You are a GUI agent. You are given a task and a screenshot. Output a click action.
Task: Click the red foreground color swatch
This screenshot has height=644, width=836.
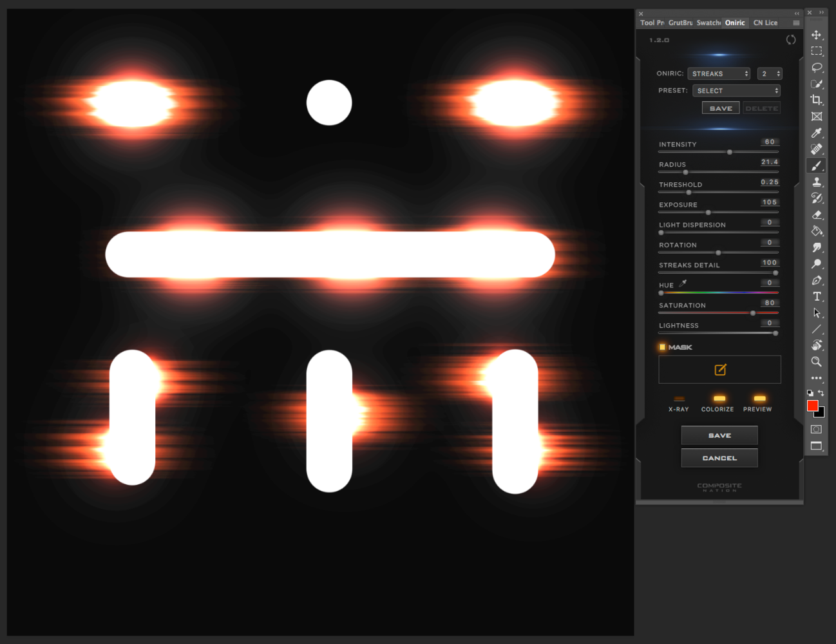(x=812, y=405)
